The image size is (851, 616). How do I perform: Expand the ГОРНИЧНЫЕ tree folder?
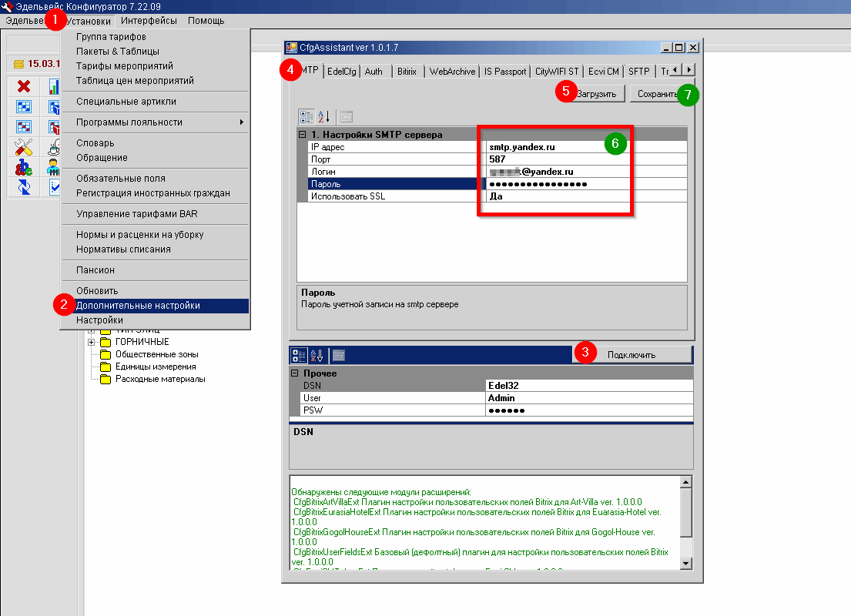coord(91,342)
